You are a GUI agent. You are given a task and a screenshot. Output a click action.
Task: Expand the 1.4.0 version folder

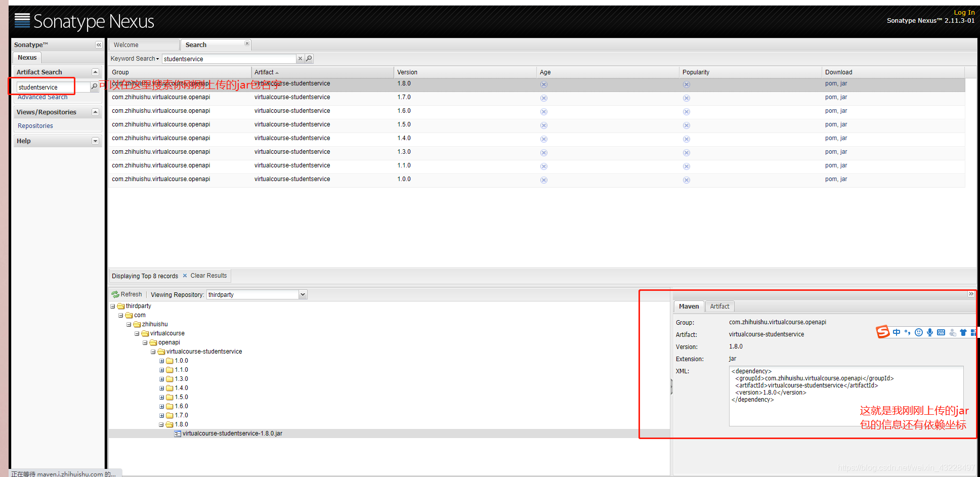pos(162,388)
